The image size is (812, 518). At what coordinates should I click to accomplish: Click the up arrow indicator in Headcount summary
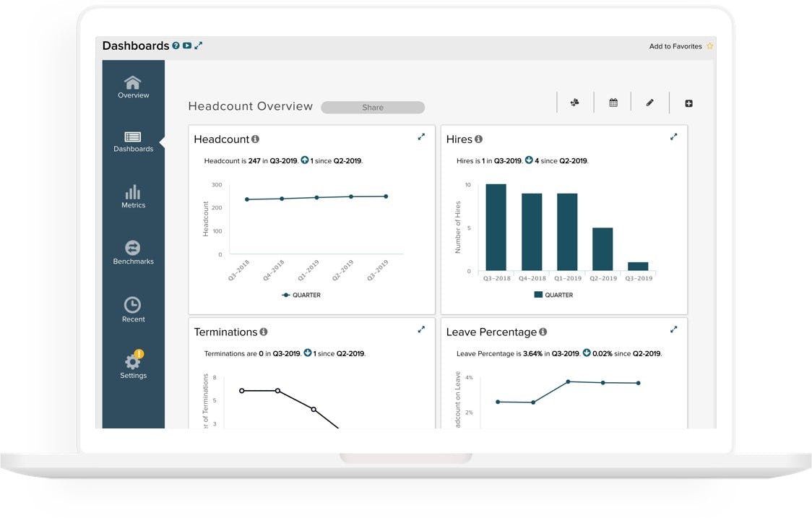click(305, 160)
